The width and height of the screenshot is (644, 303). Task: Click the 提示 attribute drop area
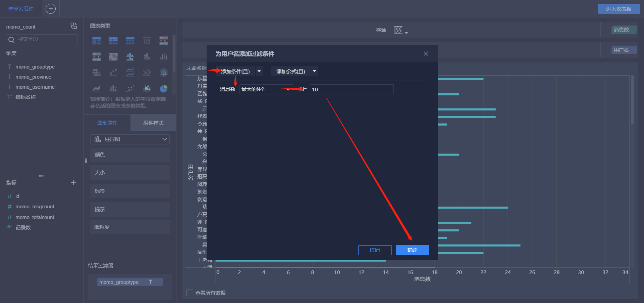[x=130, y=210]
